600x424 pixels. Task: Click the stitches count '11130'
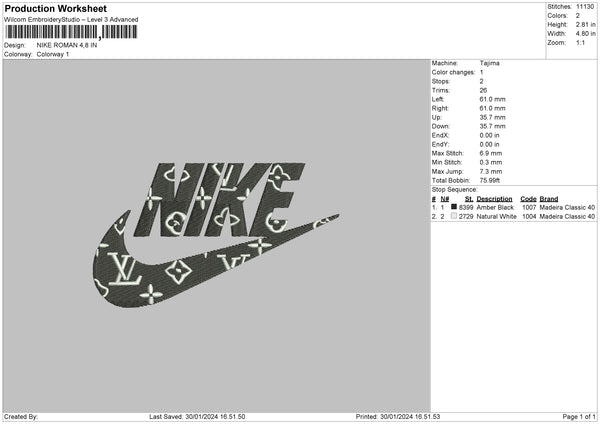click(585, 7)
